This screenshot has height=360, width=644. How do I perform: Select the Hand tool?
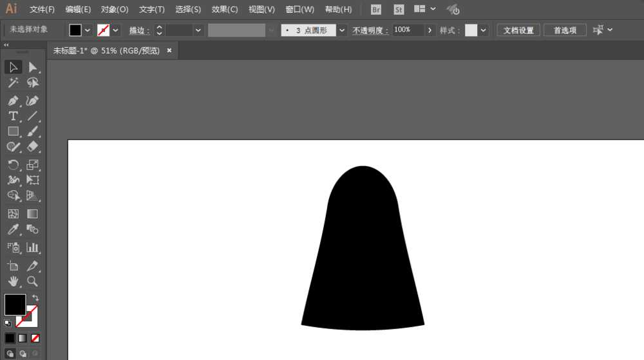coord(12,281)
